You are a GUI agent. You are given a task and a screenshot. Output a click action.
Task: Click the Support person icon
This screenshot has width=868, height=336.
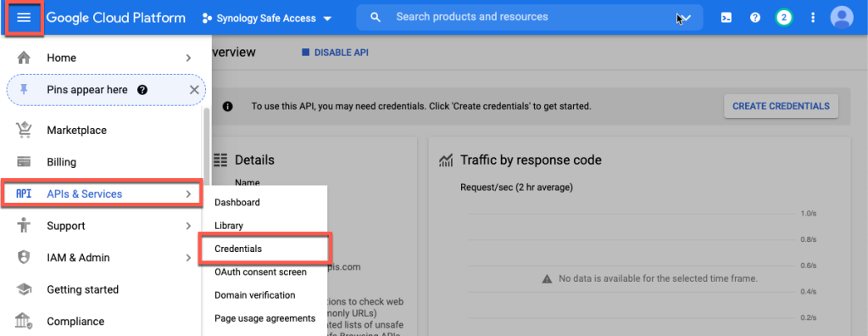tap(24, 226)
